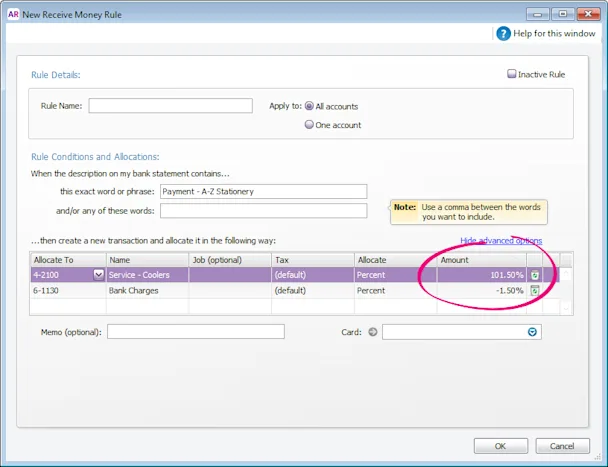This screenshot has width=608, height=467.
Task: Maximize the New Receive Money Rule window
Action: coord(563,14)
